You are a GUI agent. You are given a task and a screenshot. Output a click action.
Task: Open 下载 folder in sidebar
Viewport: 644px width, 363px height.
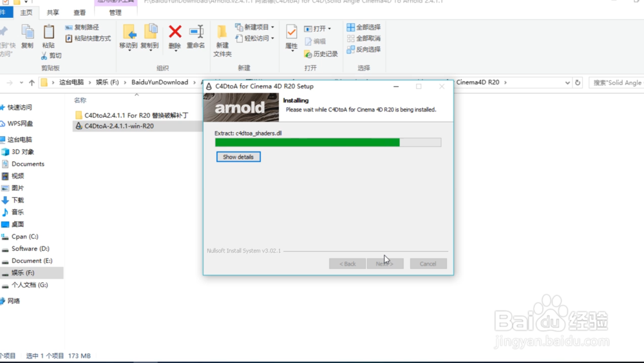[x=17, y=201]
